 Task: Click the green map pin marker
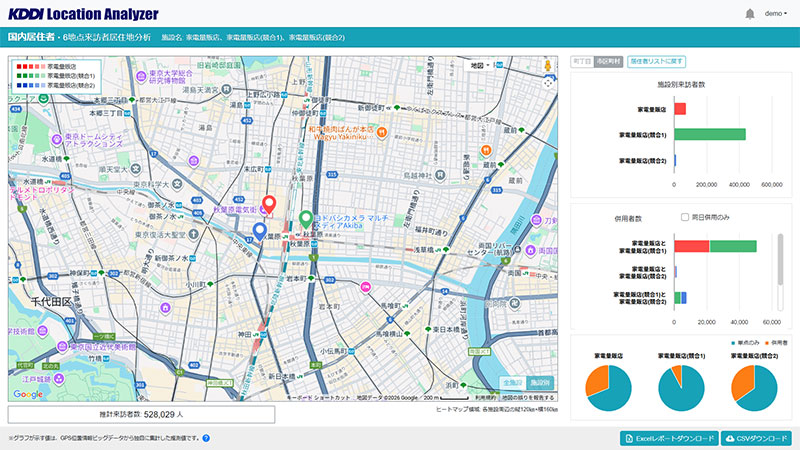(x=305, y=219)
